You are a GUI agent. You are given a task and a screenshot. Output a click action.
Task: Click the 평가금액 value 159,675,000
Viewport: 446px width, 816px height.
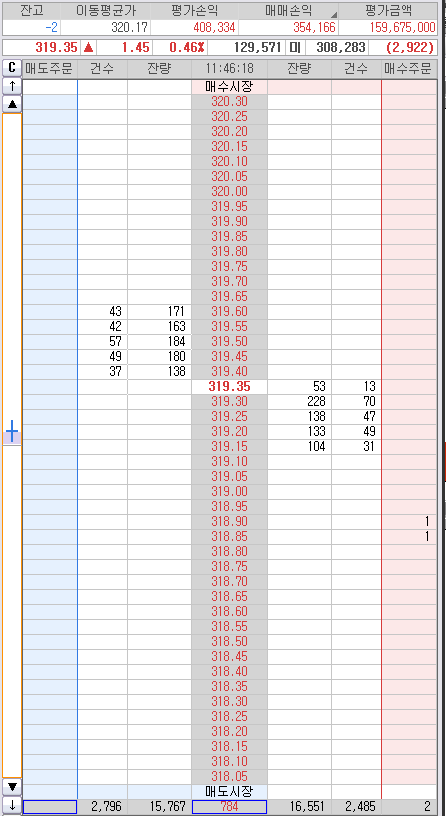(x=388, y=28)
